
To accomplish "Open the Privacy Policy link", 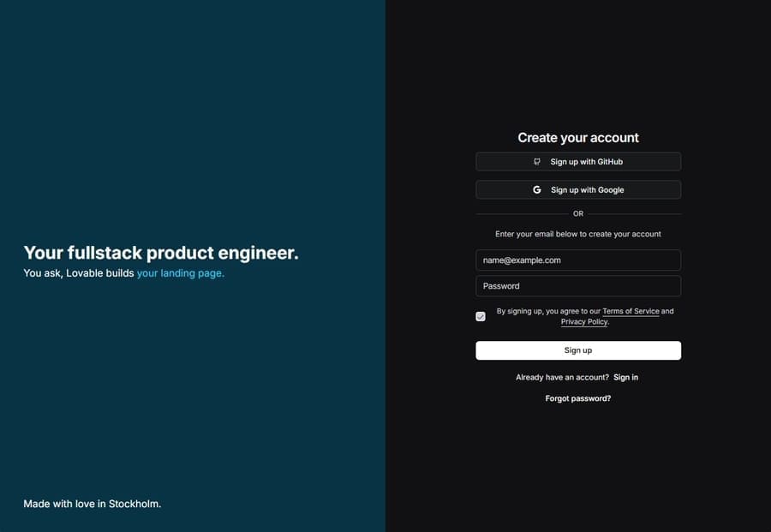I will (584, 322).
